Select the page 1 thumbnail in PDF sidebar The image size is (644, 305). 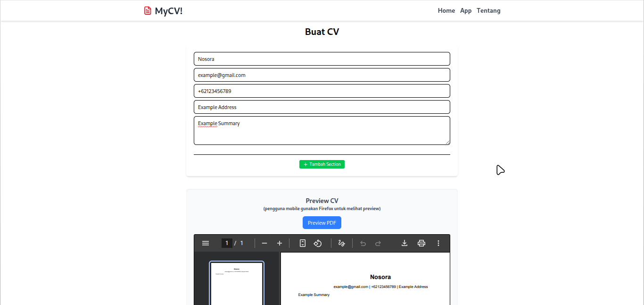[x=237, y=283]
